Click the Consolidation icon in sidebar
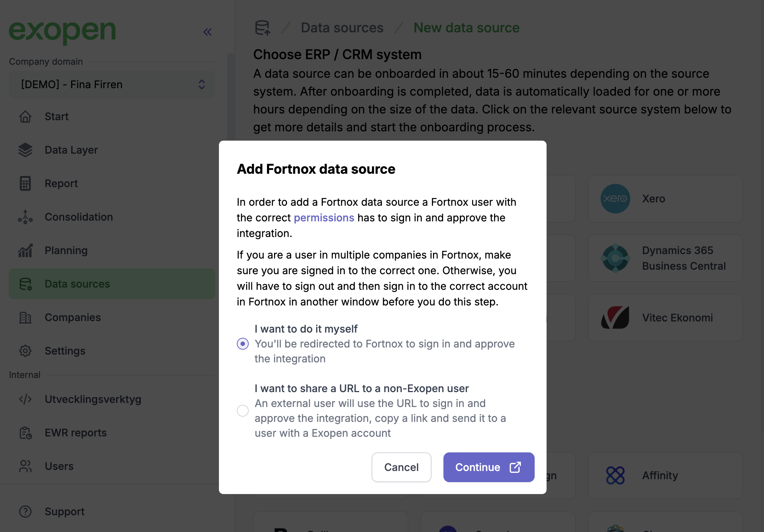The height and width of the screenshot is (532, 764). [x=25, y=217]
